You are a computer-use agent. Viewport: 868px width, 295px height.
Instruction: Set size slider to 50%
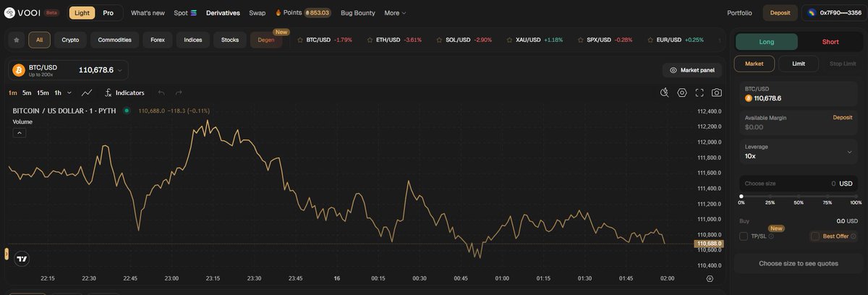pyautogui.click(x=799, y=196)
